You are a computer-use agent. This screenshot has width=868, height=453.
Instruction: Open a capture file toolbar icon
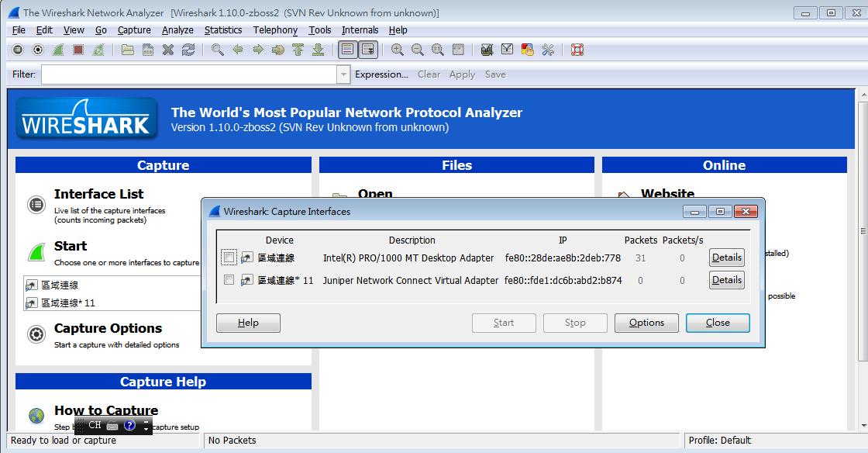coord(128,50)
